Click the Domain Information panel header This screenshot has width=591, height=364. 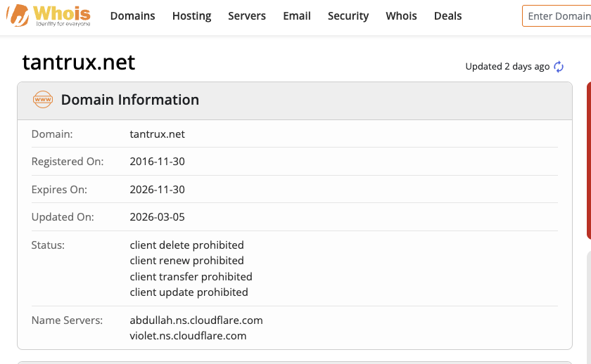(x=130, y=100)
